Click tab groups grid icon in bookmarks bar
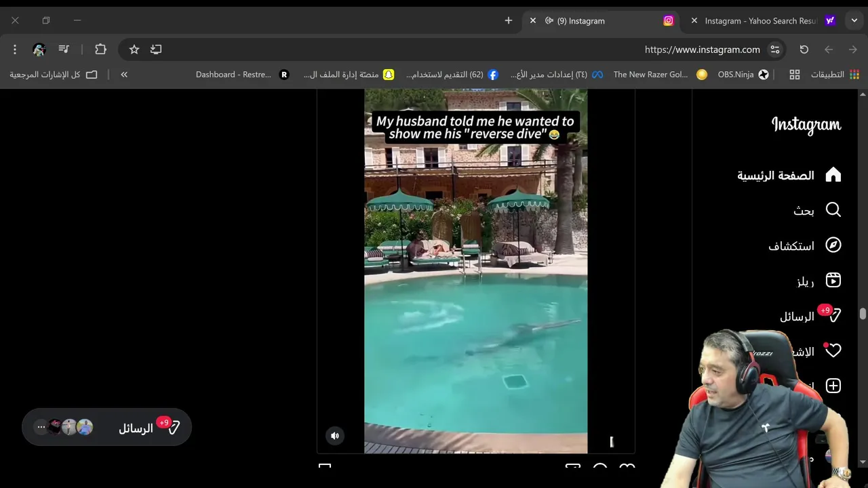 (x=795, y=75)
